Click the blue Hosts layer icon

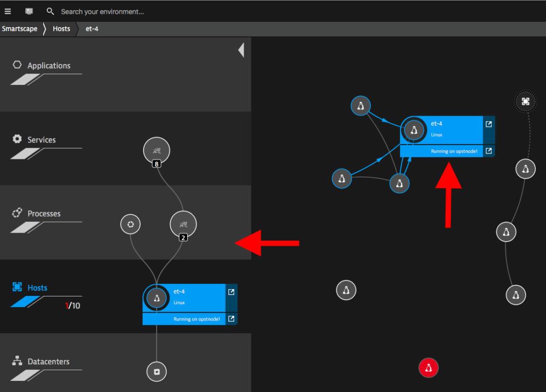(17, 287)
